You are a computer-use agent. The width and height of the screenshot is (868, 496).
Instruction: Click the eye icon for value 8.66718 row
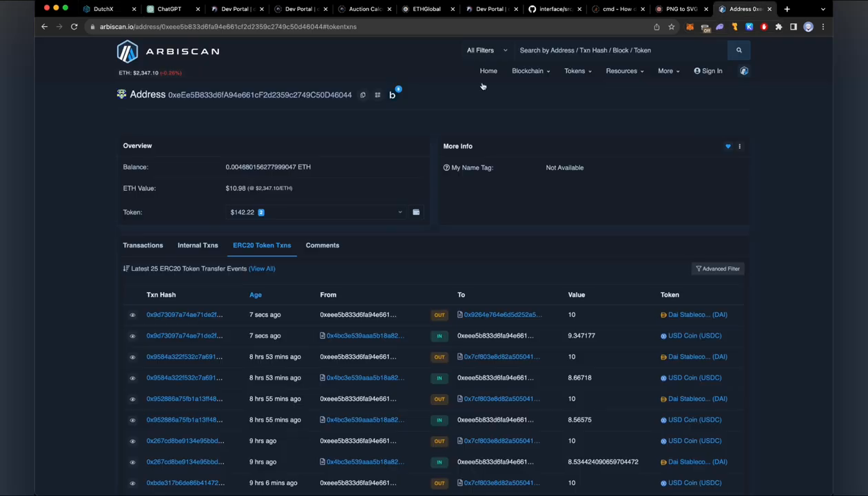[132, 378]
